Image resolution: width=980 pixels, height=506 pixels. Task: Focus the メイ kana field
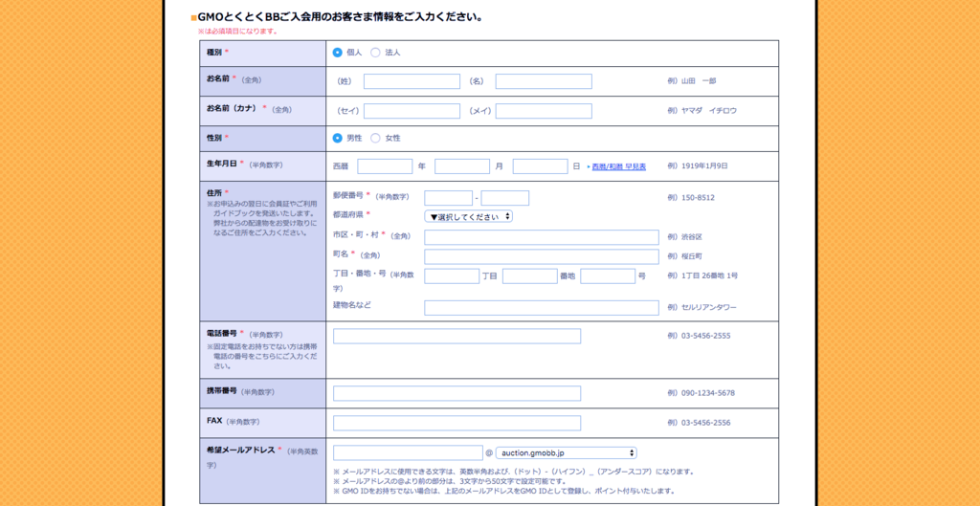coord(544,111)
